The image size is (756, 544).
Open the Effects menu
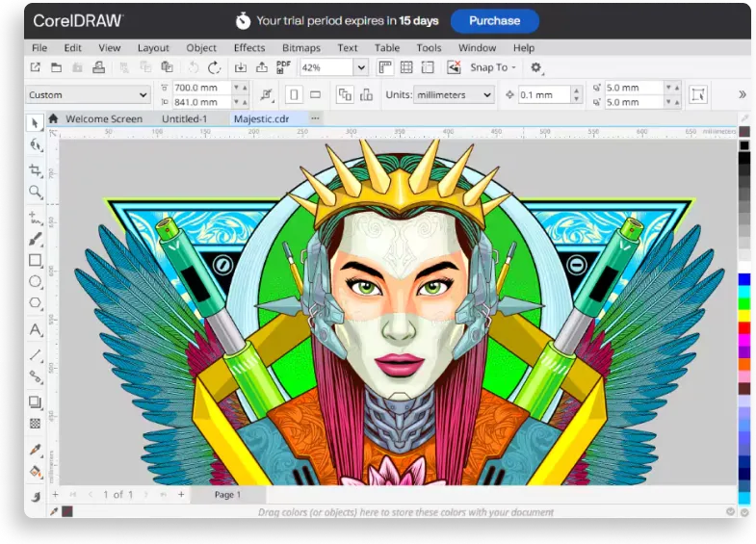click(x=249, y=48)
